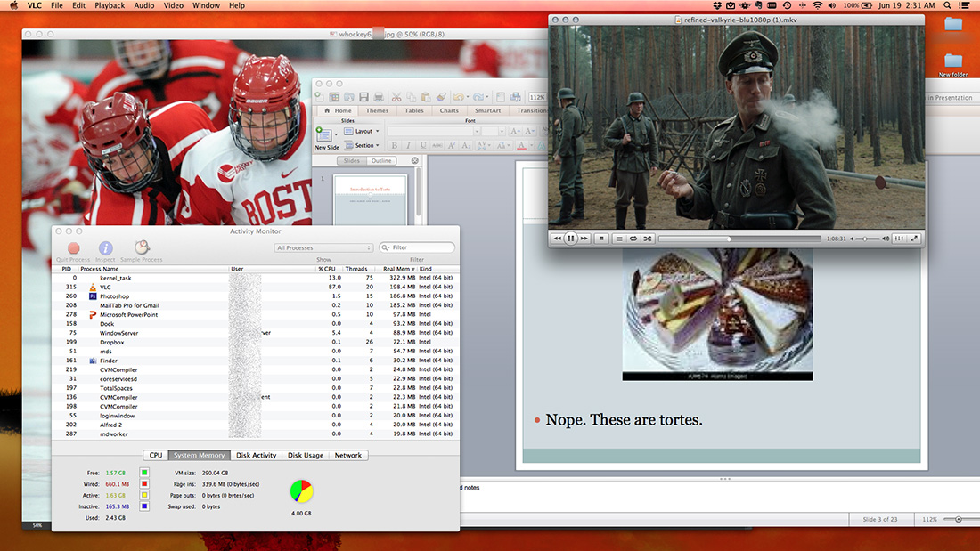Open the VLC playlist icon
Screen dimensions: 980x551
(619, 239)
